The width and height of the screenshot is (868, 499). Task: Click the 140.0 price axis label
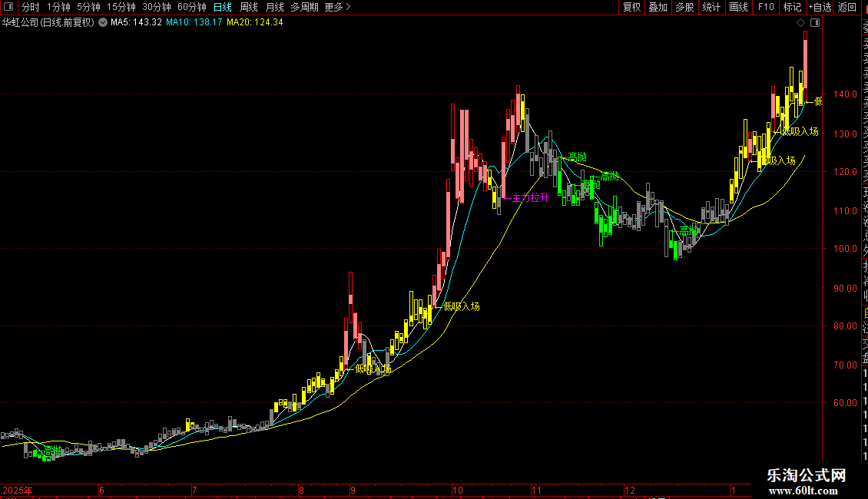pos(845,94)
